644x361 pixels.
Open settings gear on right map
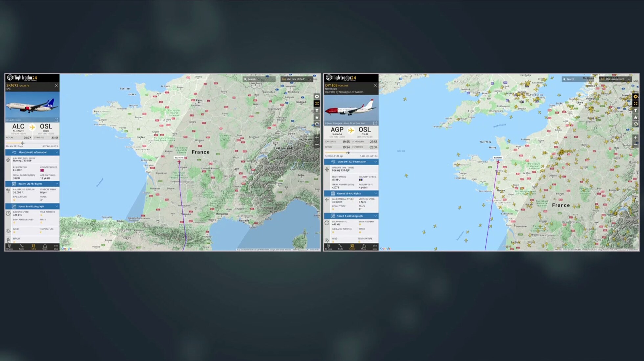point(635,96)
